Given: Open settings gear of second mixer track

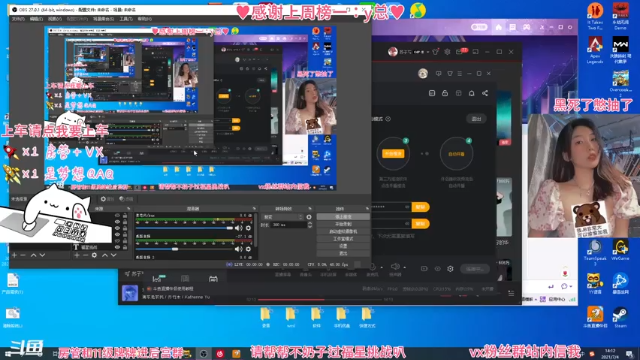Looking at the screenshot, I should point(248,249).
